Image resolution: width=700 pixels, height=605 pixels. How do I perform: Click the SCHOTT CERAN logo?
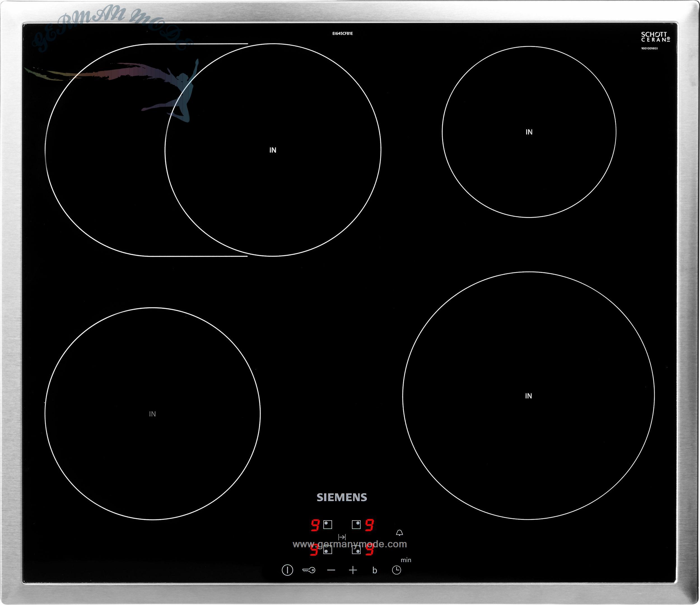click(656, 37)
